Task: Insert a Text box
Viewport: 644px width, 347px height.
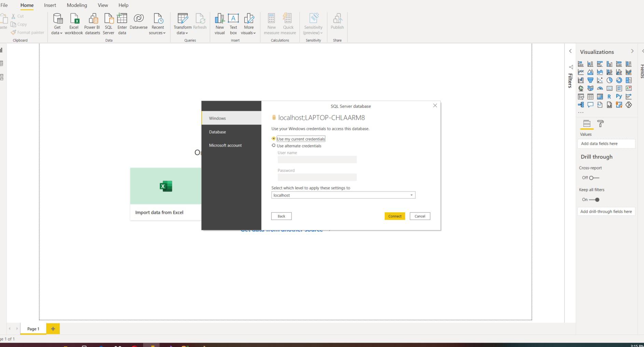Action: coord(233,24)
